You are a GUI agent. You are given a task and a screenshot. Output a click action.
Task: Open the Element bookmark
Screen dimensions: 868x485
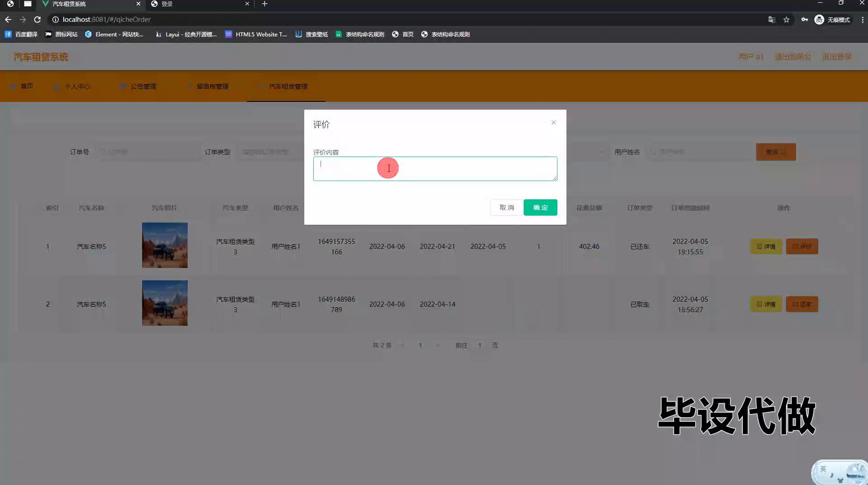114,34
